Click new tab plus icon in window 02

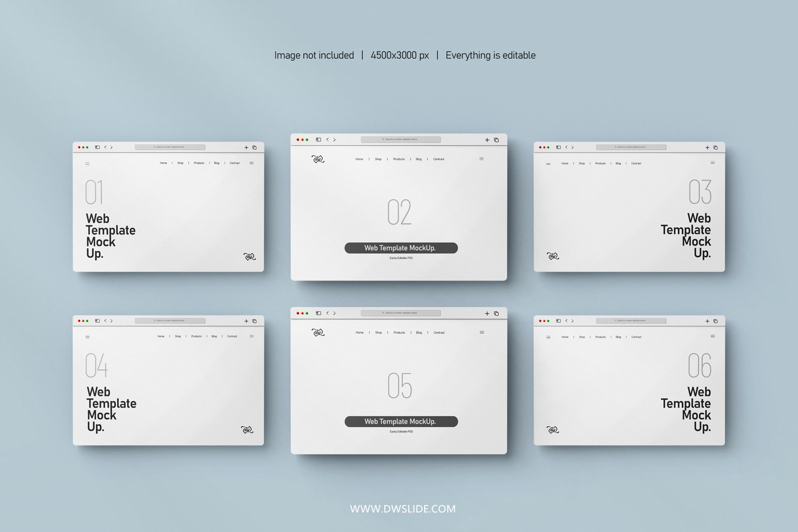487,139
